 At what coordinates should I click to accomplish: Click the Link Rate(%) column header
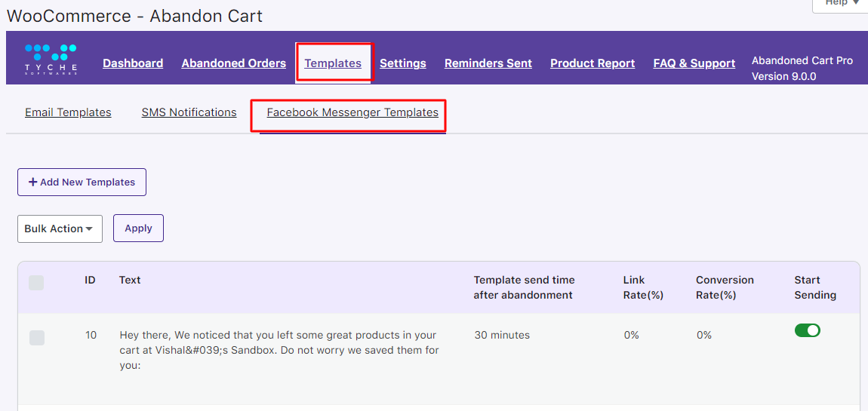tap(643, 287)
